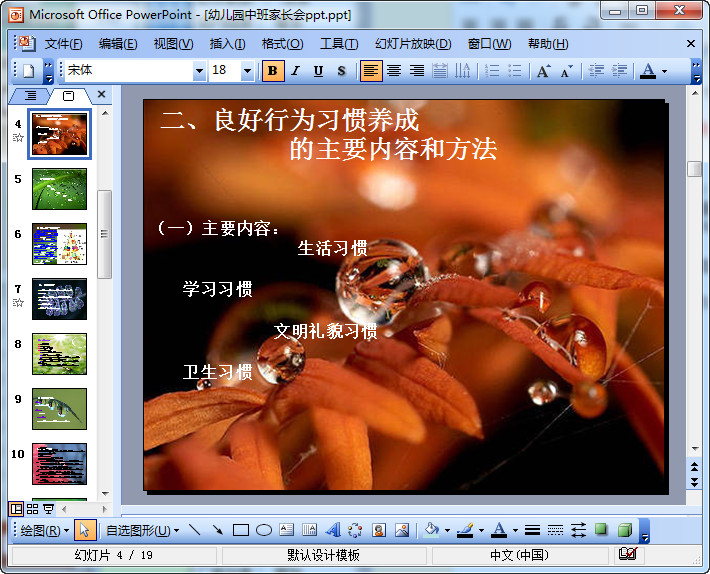Decrease indent level
This screenshot has width=710, height=574.
pyautogui.click(x=596, y=71)
